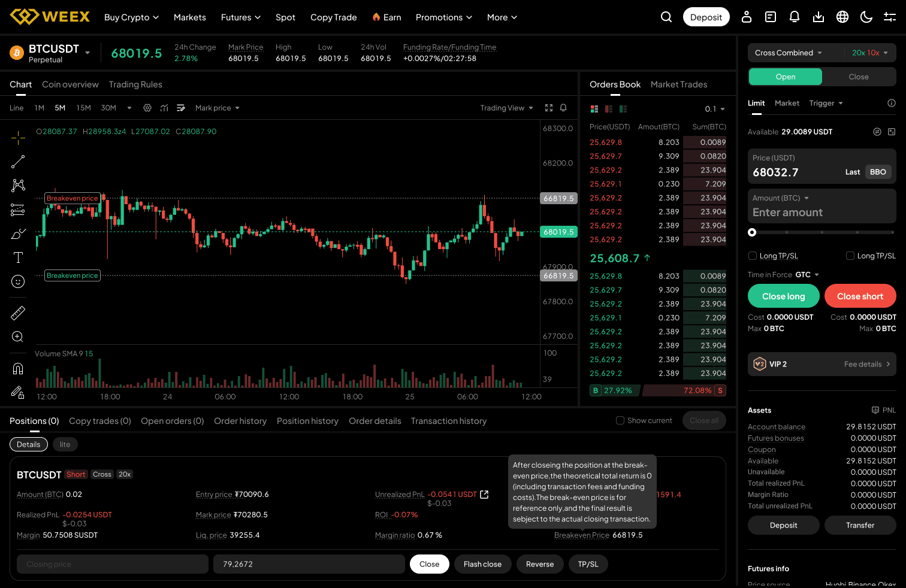Select the text annotation tool
The width and height of the screenshot is (906, 588).
(18, 257)
